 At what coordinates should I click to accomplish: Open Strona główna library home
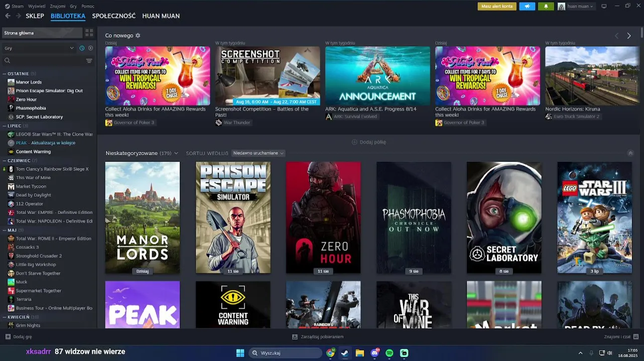click(x=42, y=33)
